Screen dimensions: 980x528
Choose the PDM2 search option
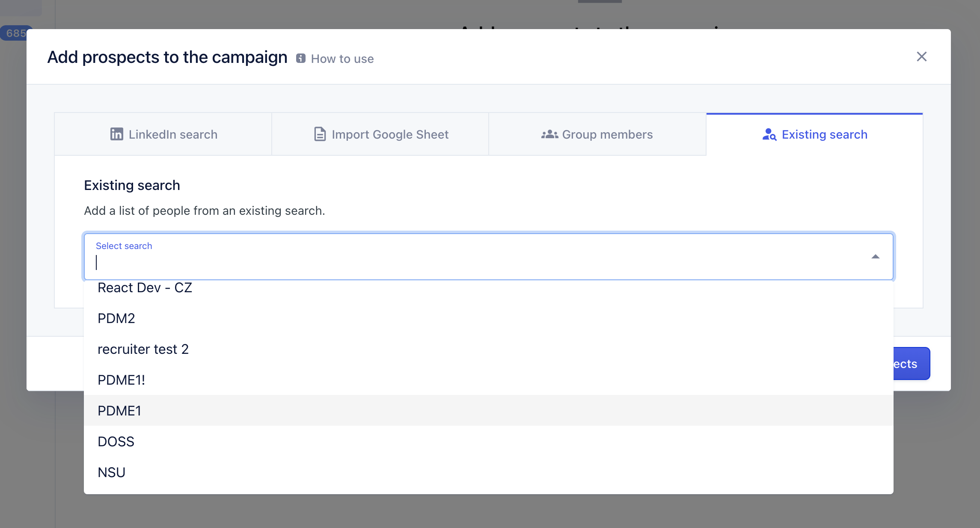coord(489,318)
